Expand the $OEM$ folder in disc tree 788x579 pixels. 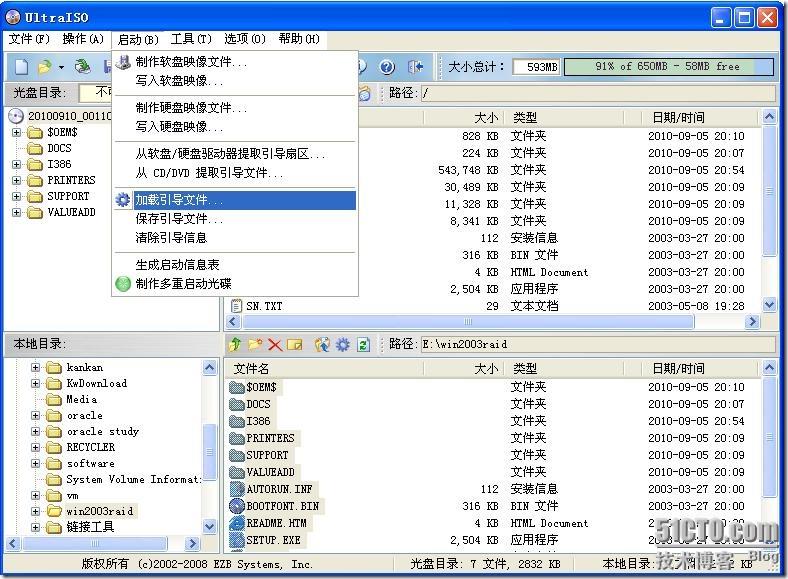pyautogui.click(x=17, y=133)
